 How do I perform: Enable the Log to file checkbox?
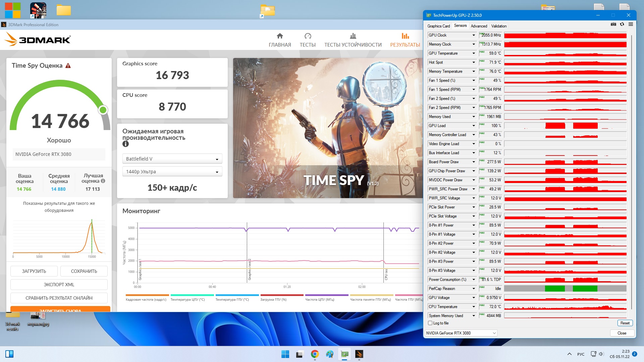coord(430,323)
